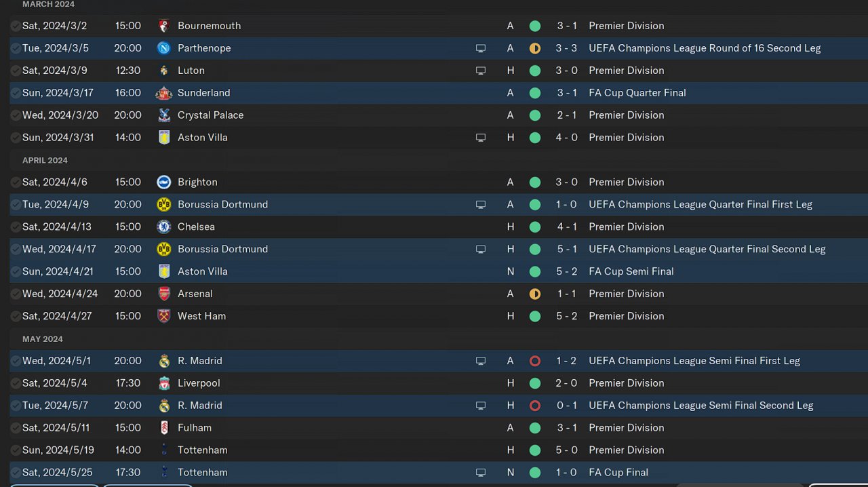Click the red loss indicator for R. Madrid first leg
The width and height of the screenshot is (868, 487).
coord(535,361)
